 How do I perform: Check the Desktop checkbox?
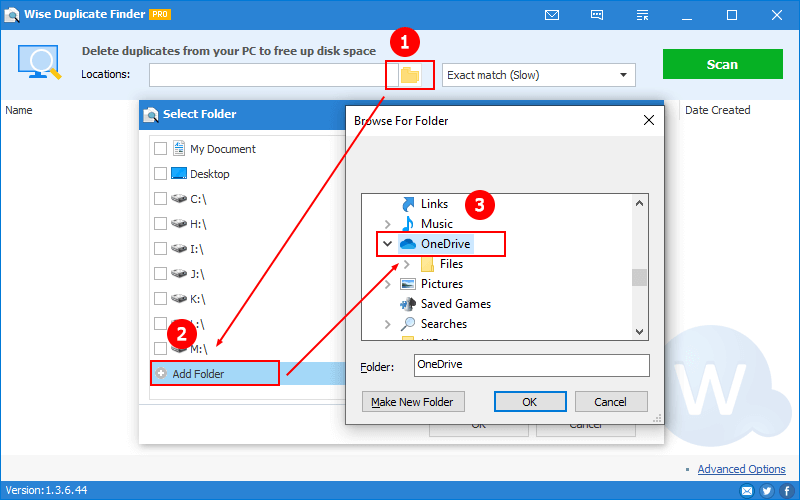(x=160, y=173)
